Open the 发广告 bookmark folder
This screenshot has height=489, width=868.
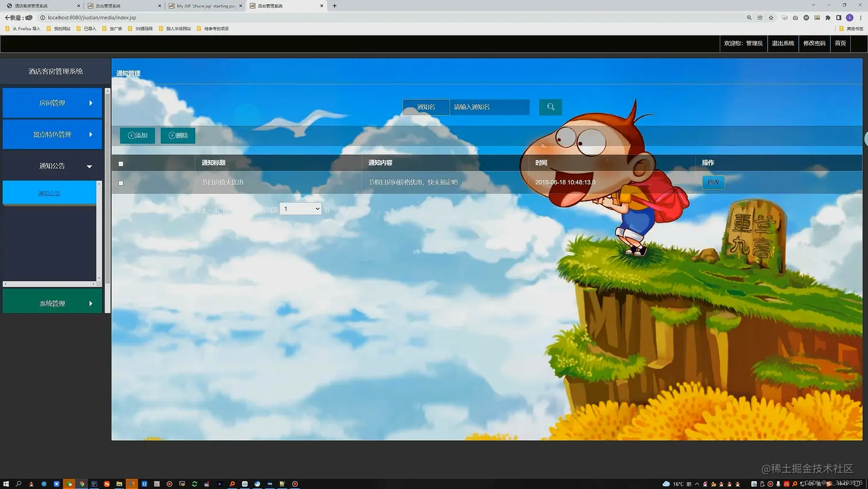(112, 29)
